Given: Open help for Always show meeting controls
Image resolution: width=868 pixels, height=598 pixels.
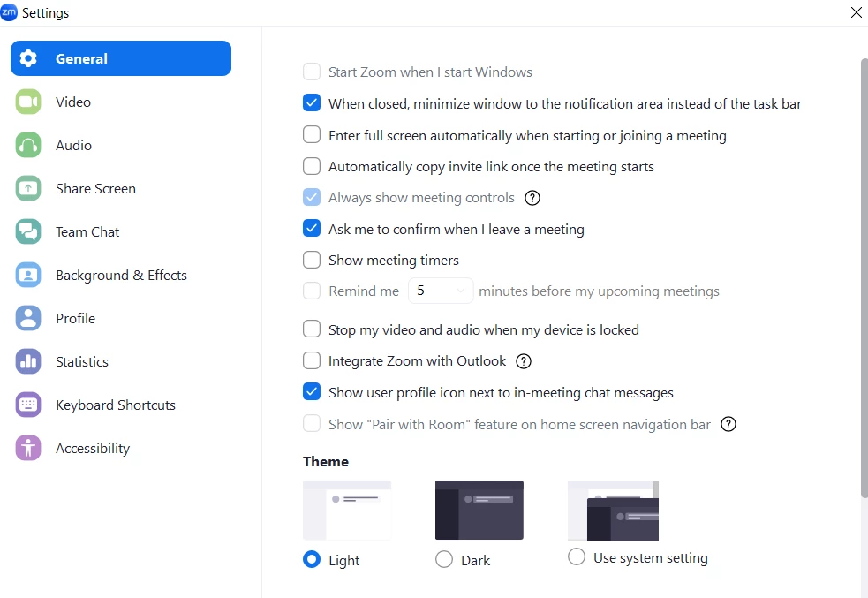Looking at the screenshot, I should (x=532, y=198).
